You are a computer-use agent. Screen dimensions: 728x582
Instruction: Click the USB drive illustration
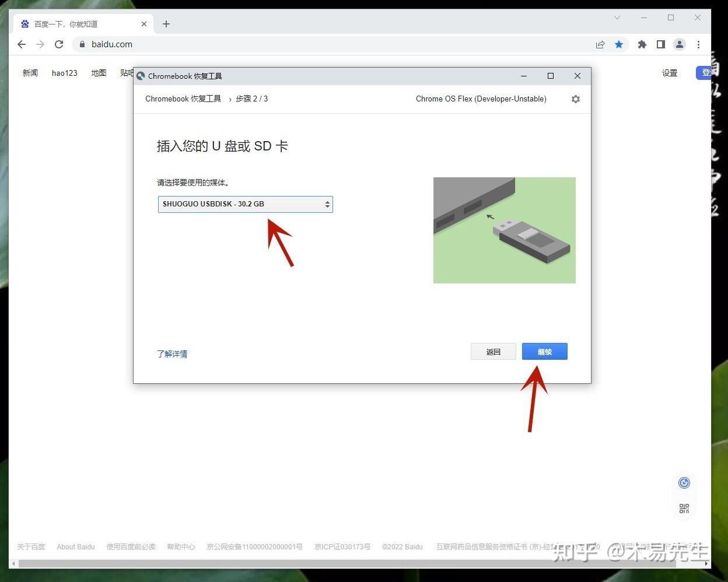(x=505, y=230)
